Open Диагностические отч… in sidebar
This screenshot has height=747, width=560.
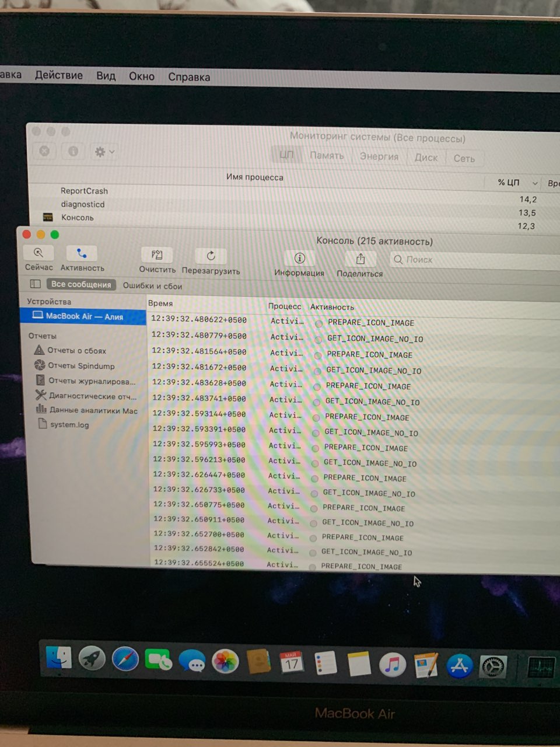coord(85,396)
